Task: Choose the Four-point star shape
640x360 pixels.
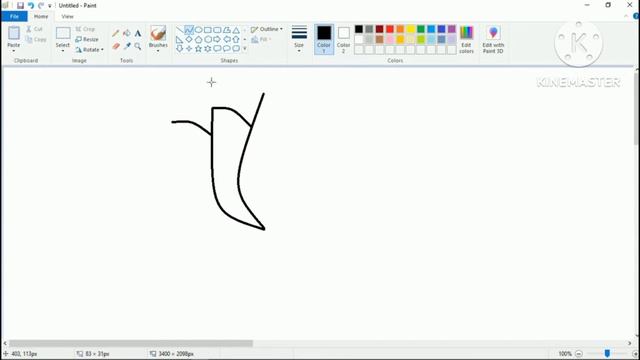Action: tap(189, 49)
